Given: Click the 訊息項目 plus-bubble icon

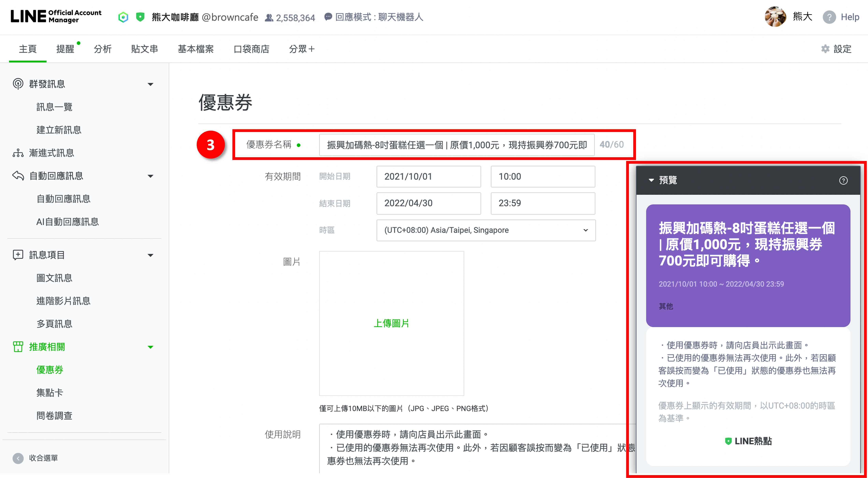Looking at the screenshot, I should click(x=18, y=255).
